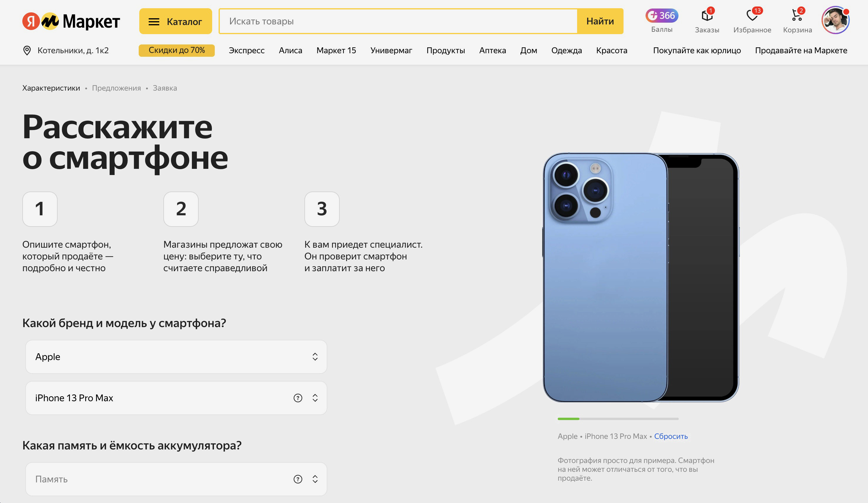Screen dimensions: 868x503
Task: Click the Найти search button
Action: (x=600, y=21)
